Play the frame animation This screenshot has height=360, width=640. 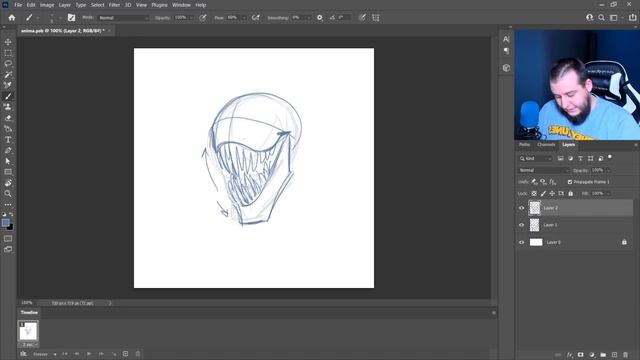(89, 354)
